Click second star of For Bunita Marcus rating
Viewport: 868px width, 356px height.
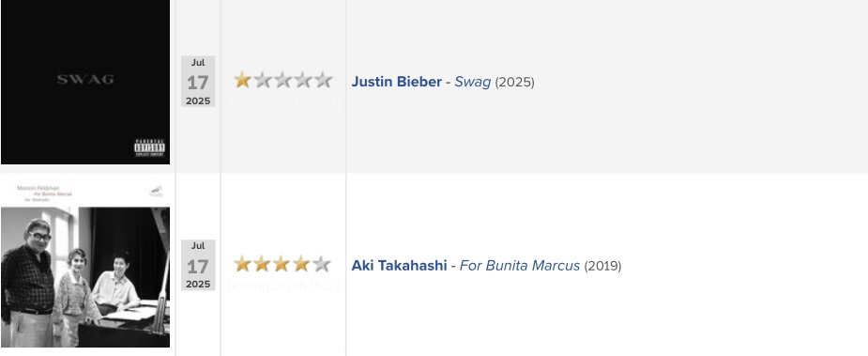262,263
